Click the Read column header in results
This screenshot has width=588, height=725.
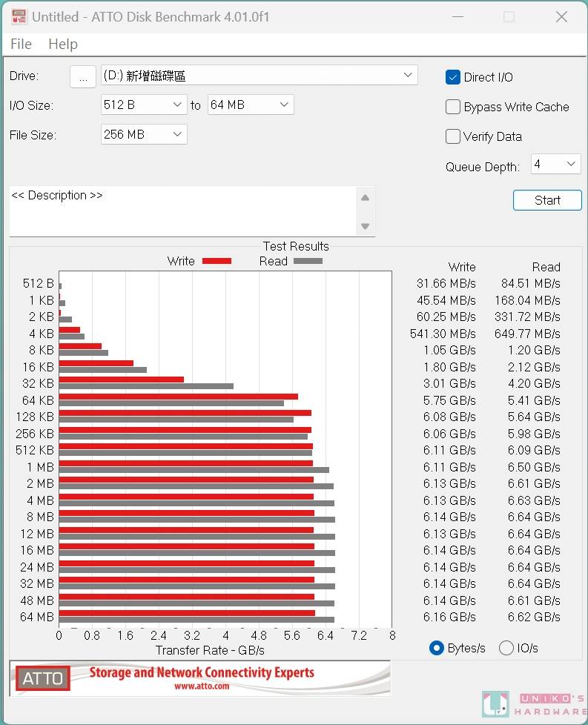(546, 268)
